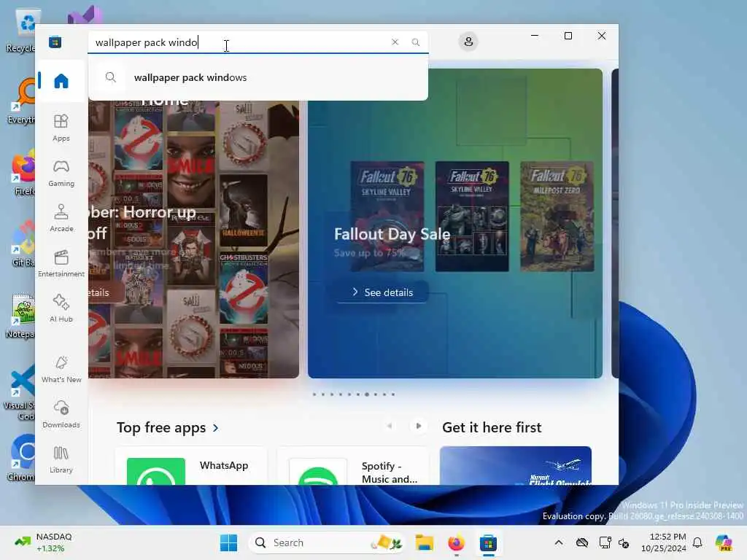
Task: Launch Firefox from the taskbar
Action: pyautogui.click(x=456, y=542)
